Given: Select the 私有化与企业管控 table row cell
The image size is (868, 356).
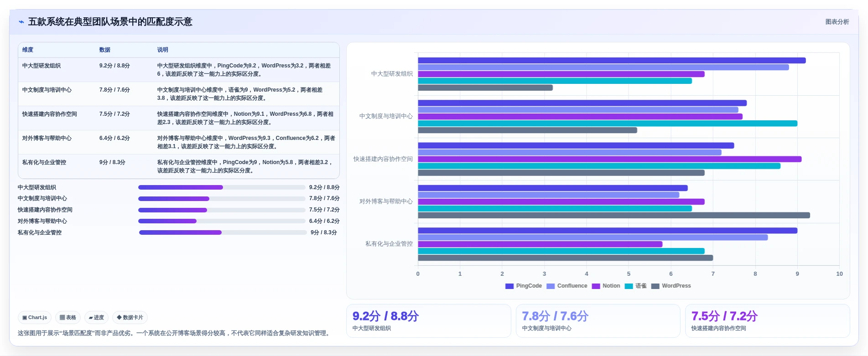Looking at the screenshot, I should (x=44, y=162).
